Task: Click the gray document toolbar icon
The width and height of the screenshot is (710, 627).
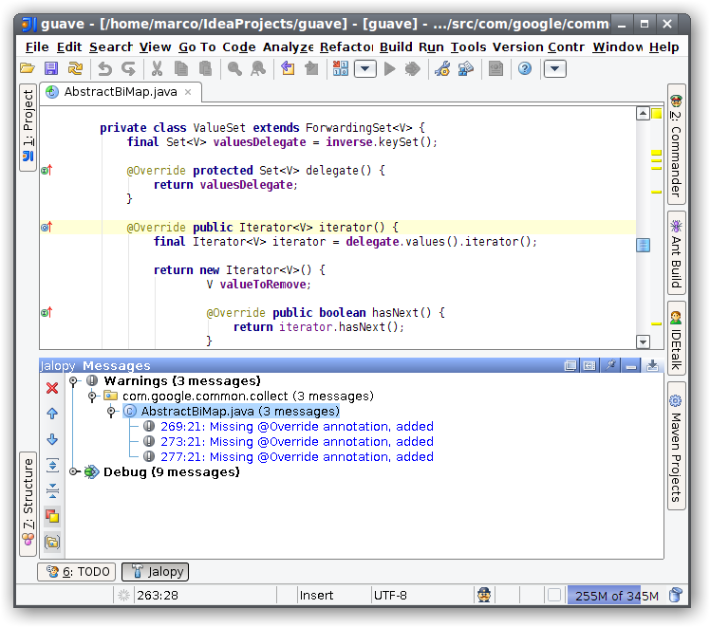Action: click(x=496, y=69)
